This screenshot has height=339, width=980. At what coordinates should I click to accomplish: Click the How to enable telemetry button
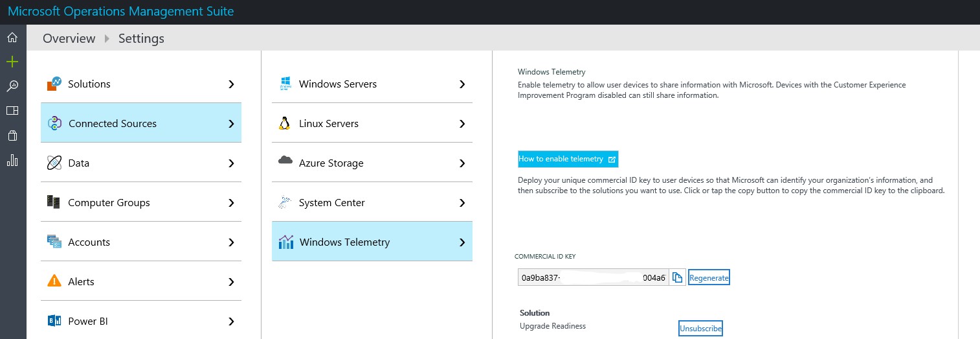tap(567, 159)
